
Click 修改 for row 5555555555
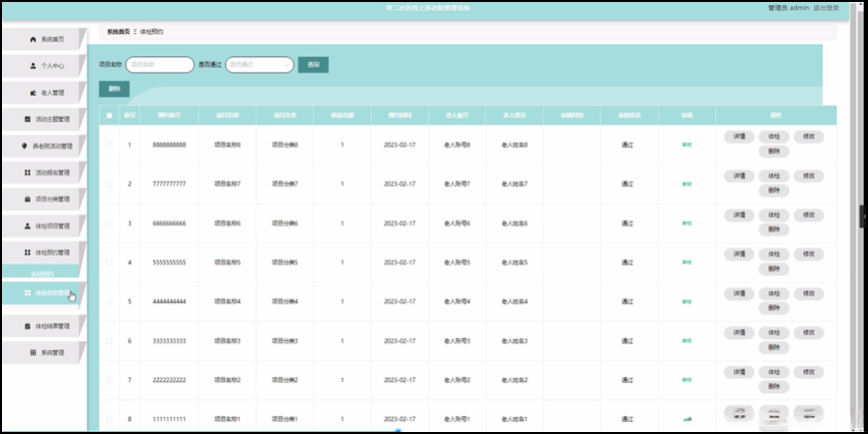809,254
